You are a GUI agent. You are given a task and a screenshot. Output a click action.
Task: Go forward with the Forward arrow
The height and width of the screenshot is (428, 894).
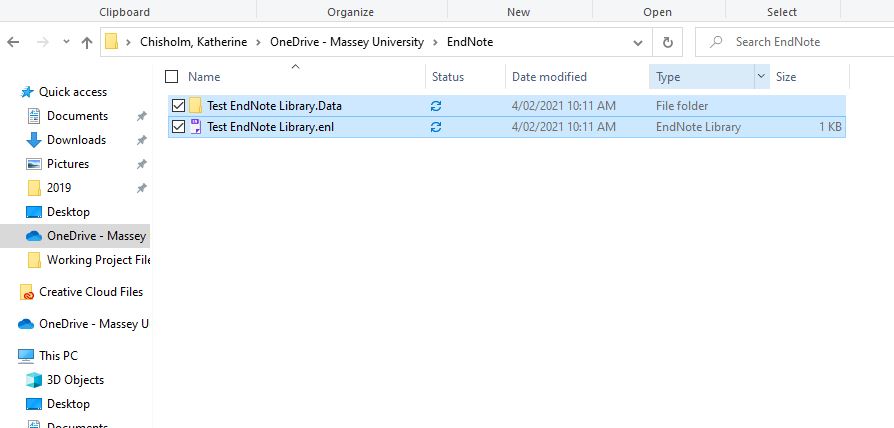tap(43, 42)
